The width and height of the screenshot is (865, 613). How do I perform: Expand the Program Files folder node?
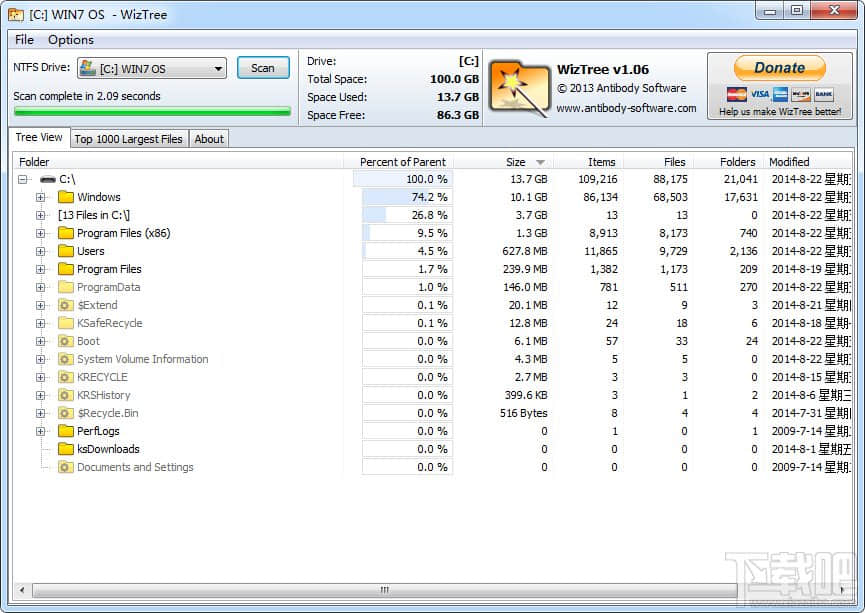click(x=40, y=269)
